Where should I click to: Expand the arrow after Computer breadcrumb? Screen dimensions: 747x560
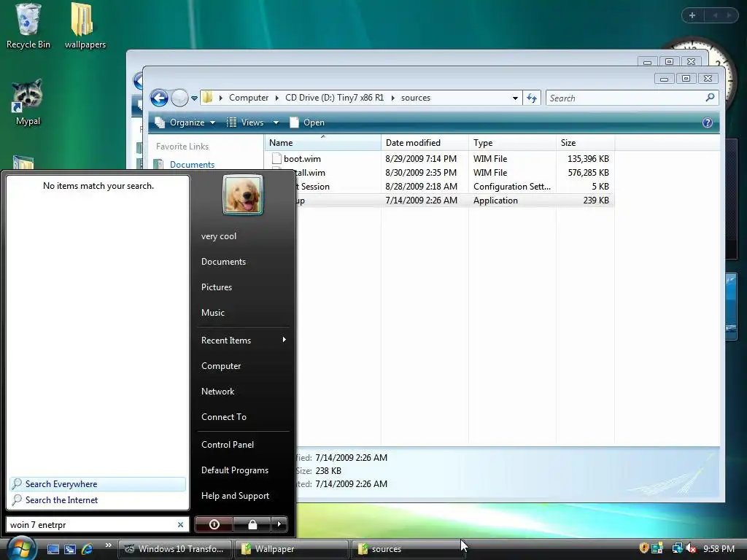(x=276, y=98)
